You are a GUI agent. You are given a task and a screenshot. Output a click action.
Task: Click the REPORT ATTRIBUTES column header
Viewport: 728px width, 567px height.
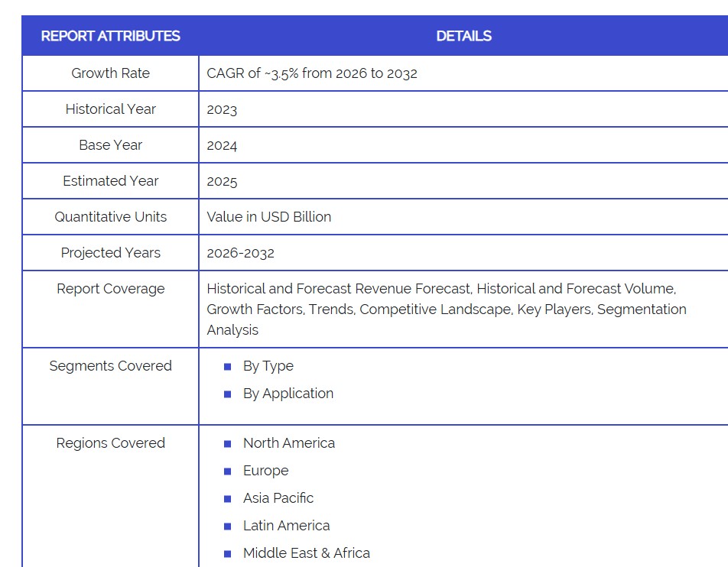point(110,36)
